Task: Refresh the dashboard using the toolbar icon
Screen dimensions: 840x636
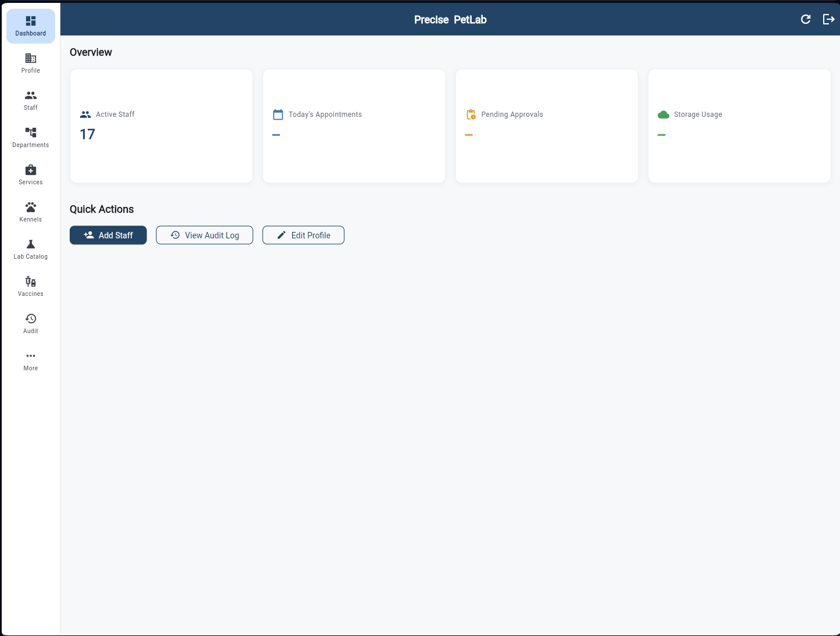Action: [806, 19]
